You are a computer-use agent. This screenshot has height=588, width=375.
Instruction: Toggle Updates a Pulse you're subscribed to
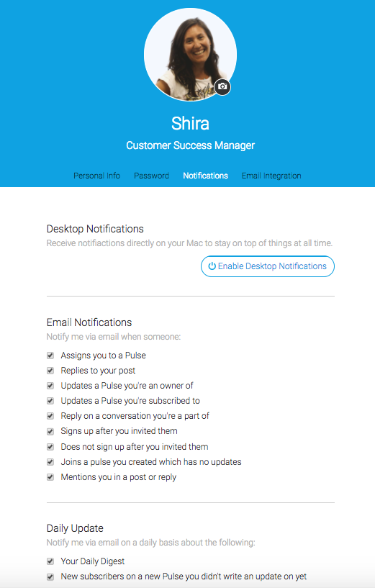(50, 401)
